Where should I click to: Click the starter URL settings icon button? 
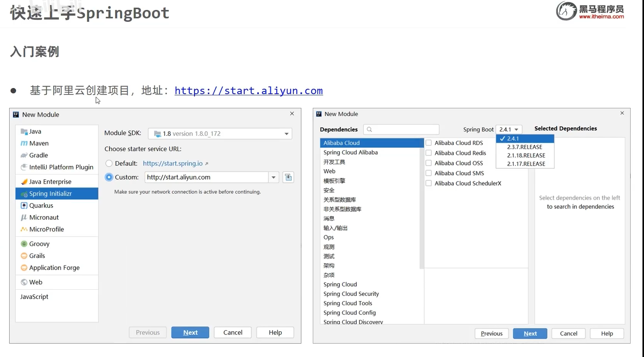288,177
